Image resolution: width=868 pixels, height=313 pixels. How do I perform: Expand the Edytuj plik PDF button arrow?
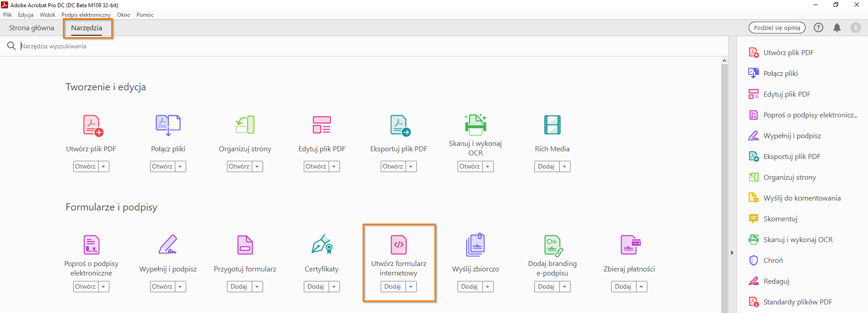point(334,167)
